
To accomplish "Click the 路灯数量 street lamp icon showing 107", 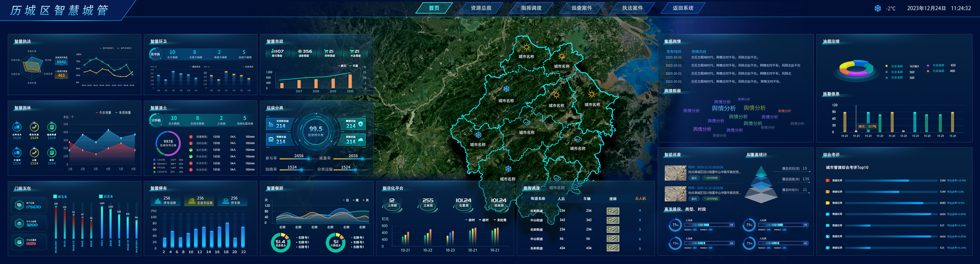I will tap(273, 51).
